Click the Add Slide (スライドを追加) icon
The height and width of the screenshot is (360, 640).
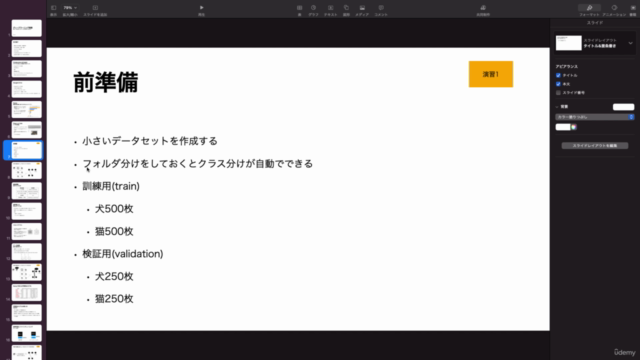coord(95,8)
